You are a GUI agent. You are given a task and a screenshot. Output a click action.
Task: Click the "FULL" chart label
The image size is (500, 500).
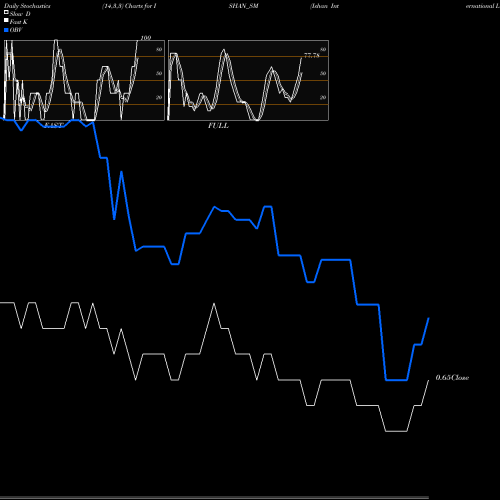218,126
